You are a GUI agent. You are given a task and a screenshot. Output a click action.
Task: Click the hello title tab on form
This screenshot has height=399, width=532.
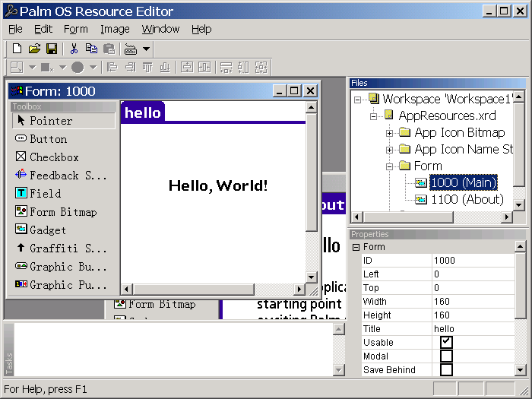[143, 112]
